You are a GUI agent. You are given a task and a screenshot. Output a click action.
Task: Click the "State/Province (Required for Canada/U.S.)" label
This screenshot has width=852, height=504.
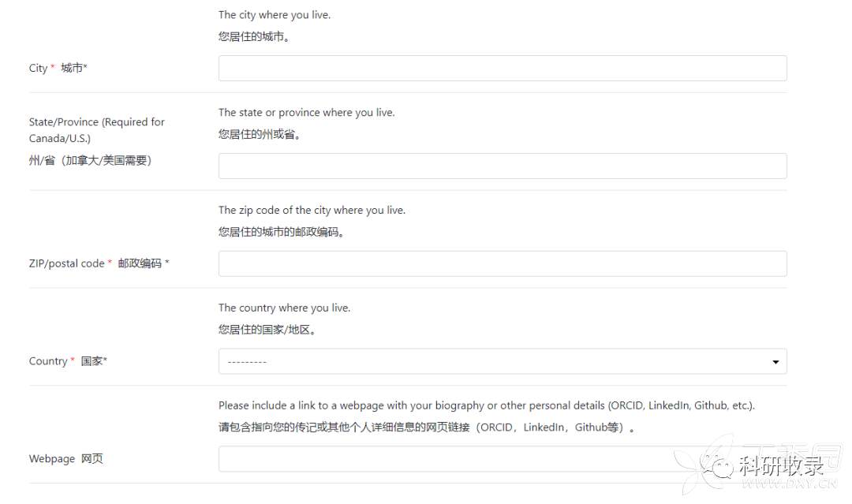[96, 130]
